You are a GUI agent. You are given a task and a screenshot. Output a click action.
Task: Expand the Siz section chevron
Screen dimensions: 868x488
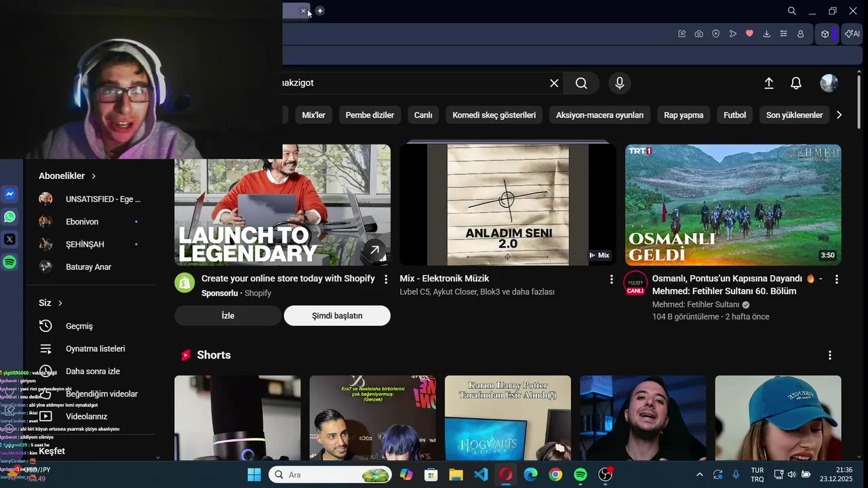(60, 303)
